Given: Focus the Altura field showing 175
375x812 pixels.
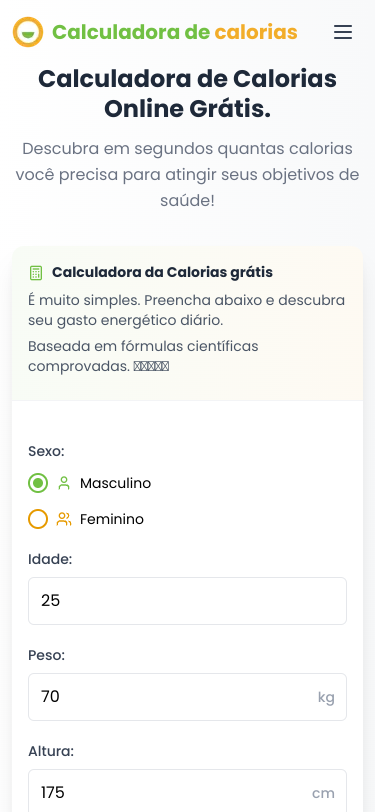Looking at the screenshot, I should 188,791.
